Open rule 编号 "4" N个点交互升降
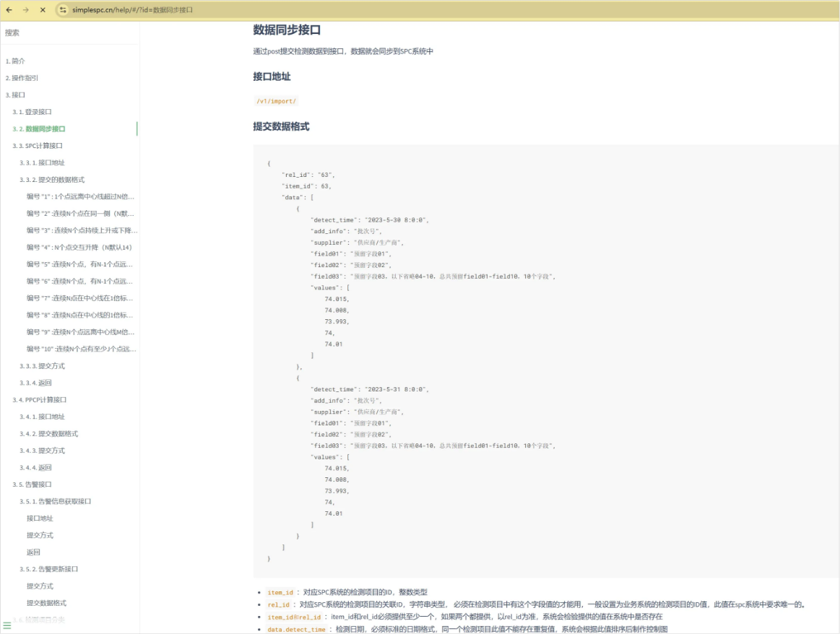Viewport: 840px width, 634px height. 79,248
